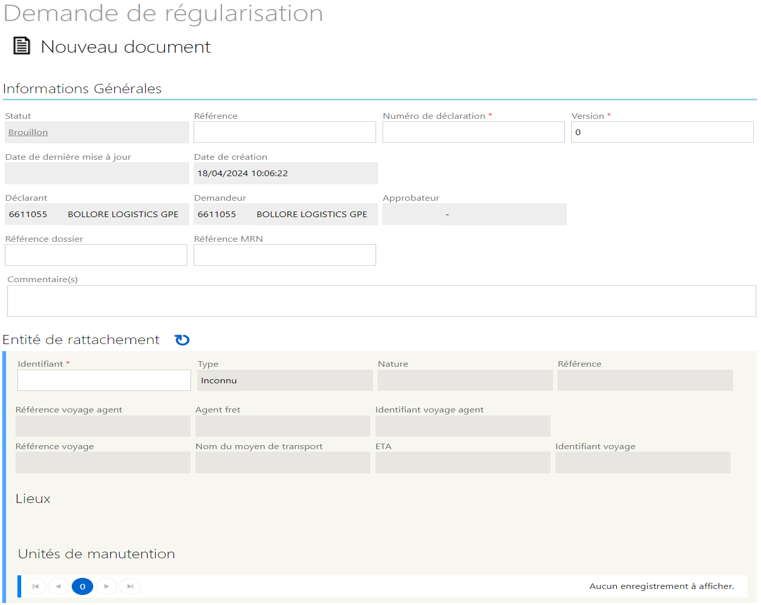Go to next page in pager
This screenshot has height=605, width=761.
click(106, 586)
